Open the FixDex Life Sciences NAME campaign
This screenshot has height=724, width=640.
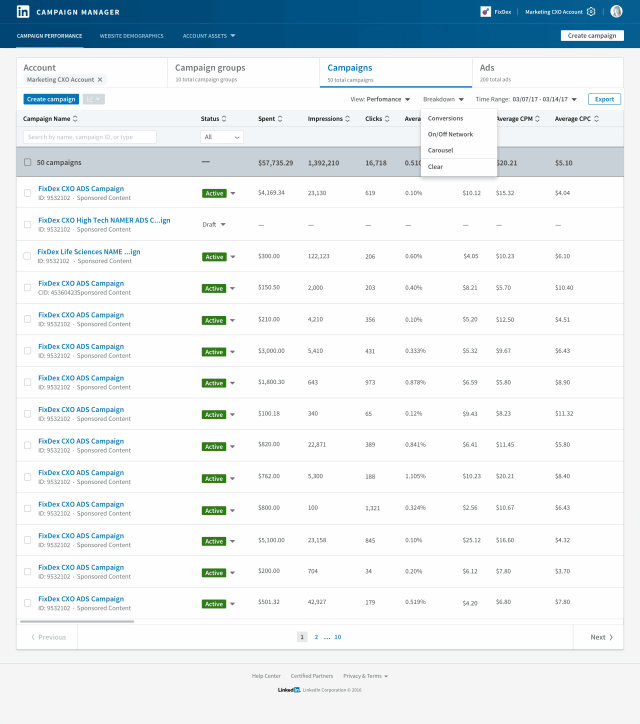tap(89, 252)
